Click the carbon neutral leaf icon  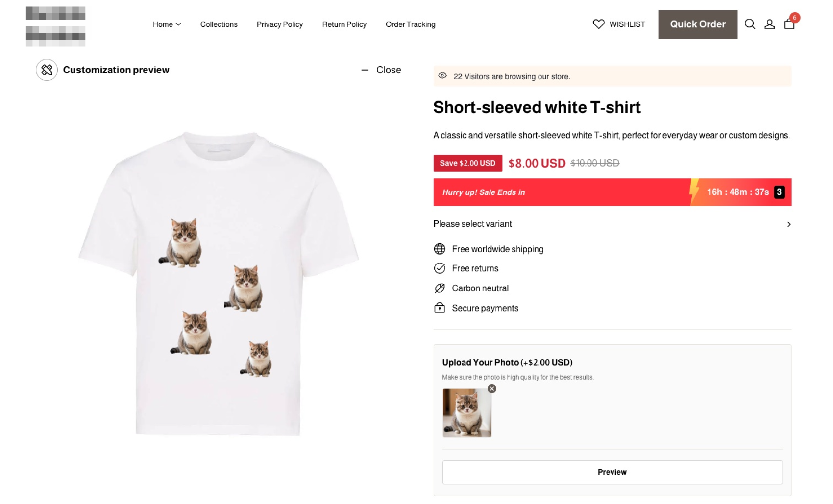440,288
